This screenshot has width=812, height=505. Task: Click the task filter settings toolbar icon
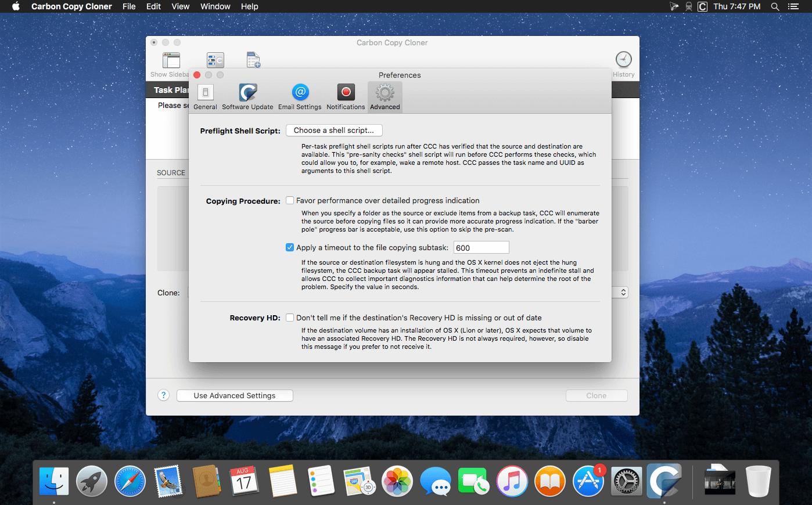pos(215,60)
